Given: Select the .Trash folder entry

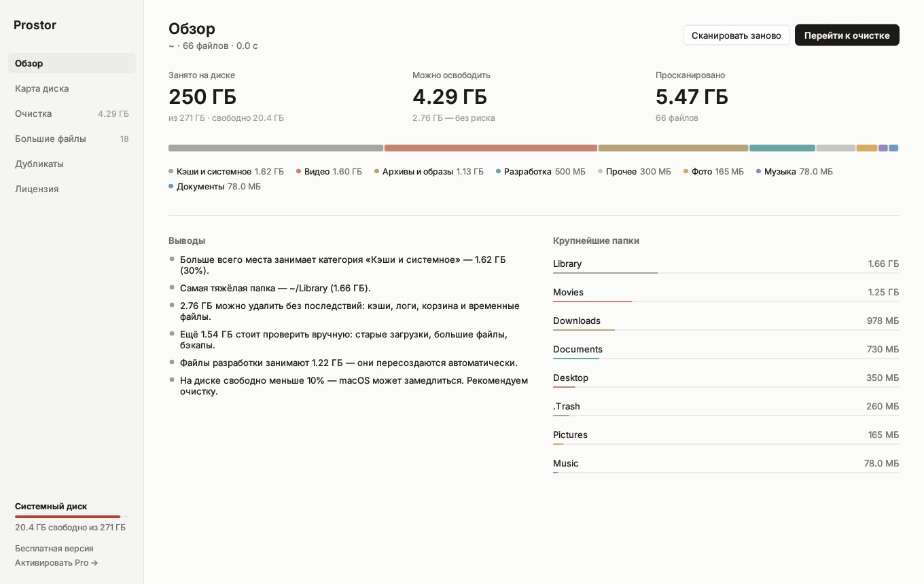Looking at the screenshot, I should 726,407.
